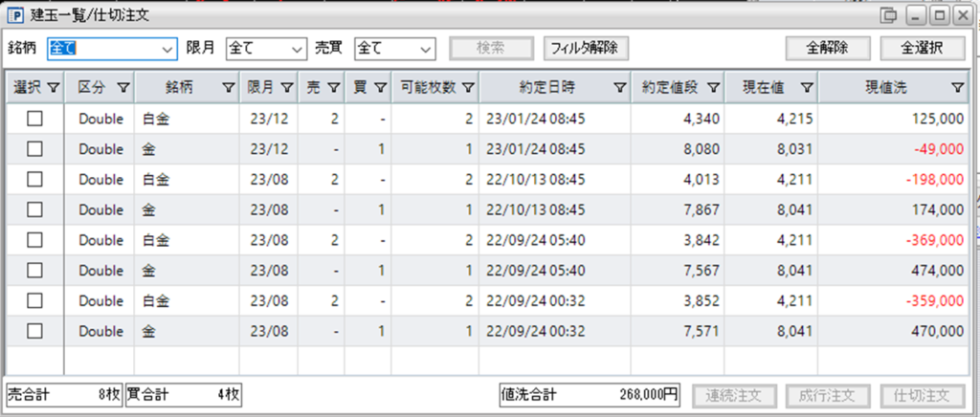This screenshot has height=417, width=980.
Task: Click the 125,000 現値洗 value
Action: pyautogui.click(x=937, y=119)
